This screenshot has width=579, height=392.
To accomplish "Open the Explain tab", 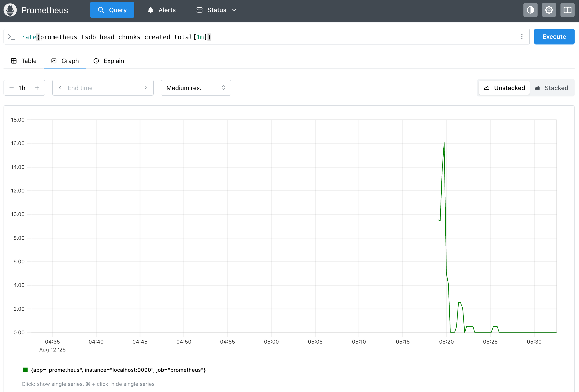I will [109, 61].
